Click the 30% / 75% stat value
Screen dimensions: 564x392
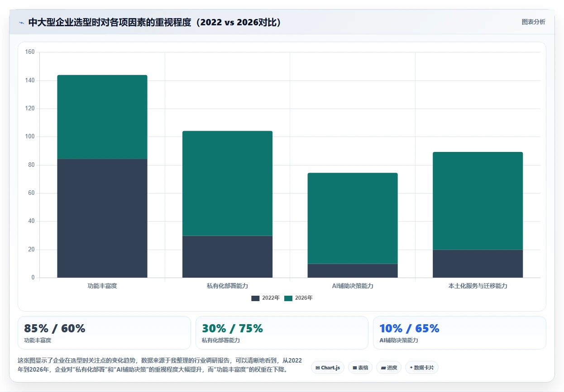click(x=232, y=329)
